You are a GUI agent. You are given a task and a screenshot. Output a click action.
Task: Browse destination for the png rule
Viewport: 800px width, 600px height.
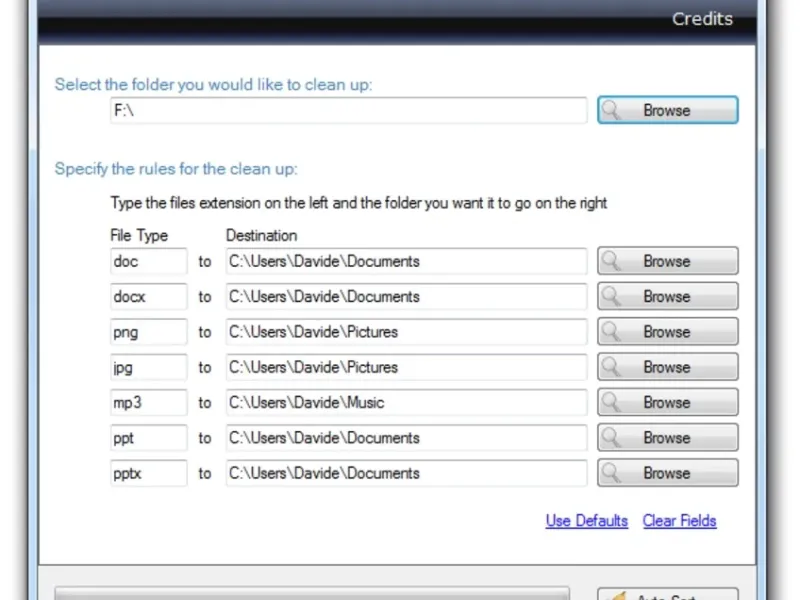coord(667,331)
